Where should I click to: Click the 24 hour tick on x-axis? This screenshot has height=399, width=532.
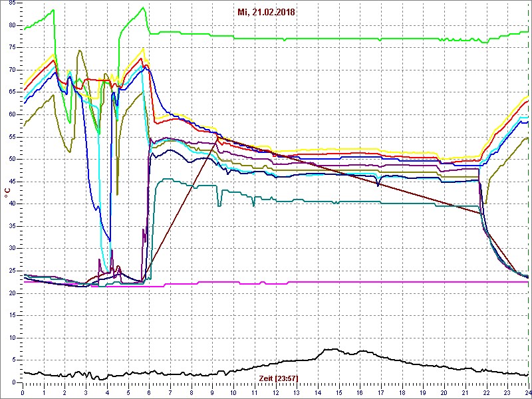pyautogui.click(x=527, y=392)
